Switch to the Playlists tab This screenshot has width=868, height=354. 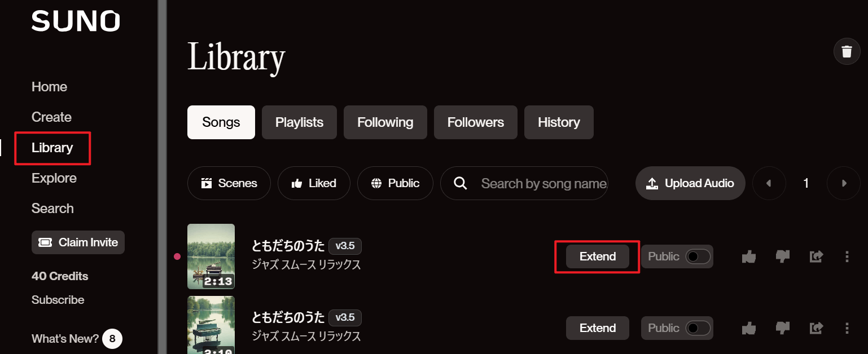pos(299,122)
